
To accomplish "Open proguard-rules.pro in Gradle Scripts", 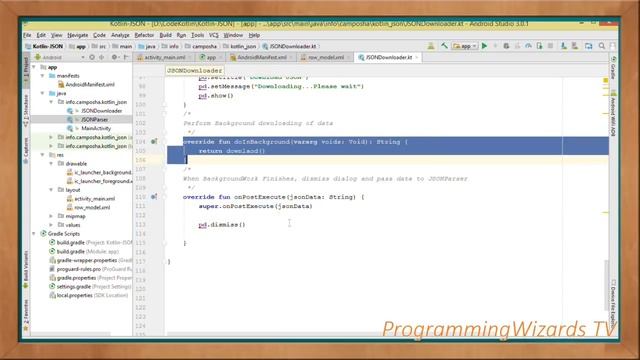I will pos(78,269).
